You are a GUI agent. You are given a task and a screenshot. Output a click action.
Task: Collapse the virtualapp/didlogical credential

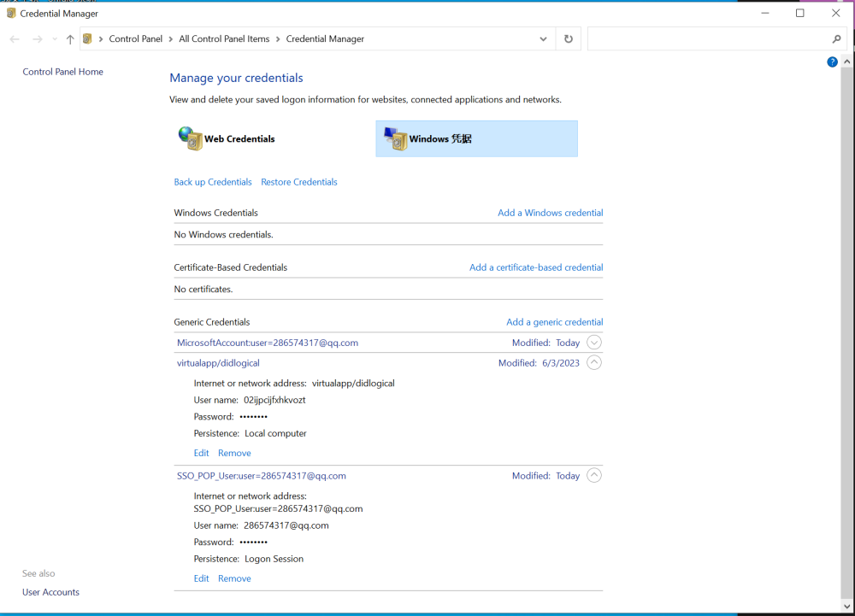594,363
